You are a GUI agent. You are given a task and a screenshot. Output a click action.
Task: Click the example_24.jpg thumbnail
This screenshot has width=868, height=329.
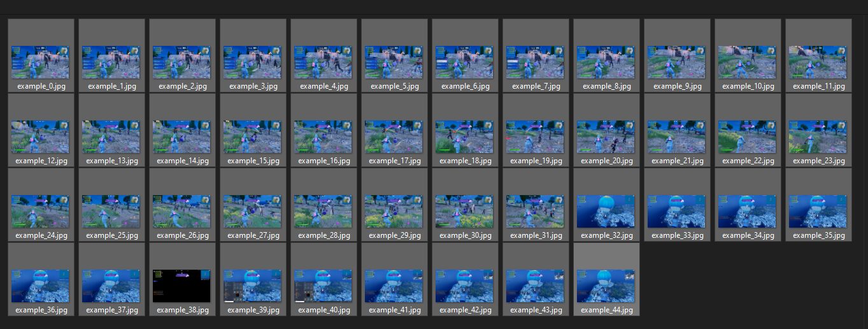[40, 211]
